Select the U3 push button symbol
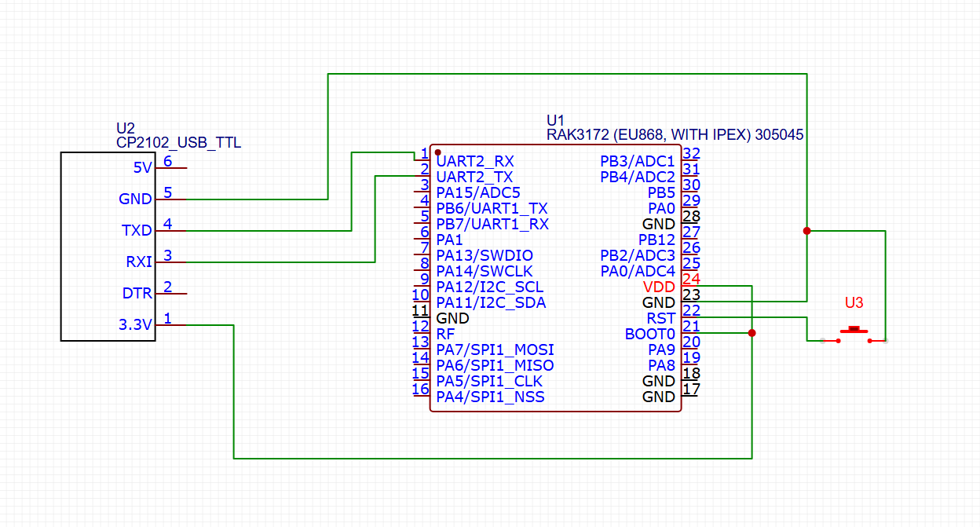 854,332
